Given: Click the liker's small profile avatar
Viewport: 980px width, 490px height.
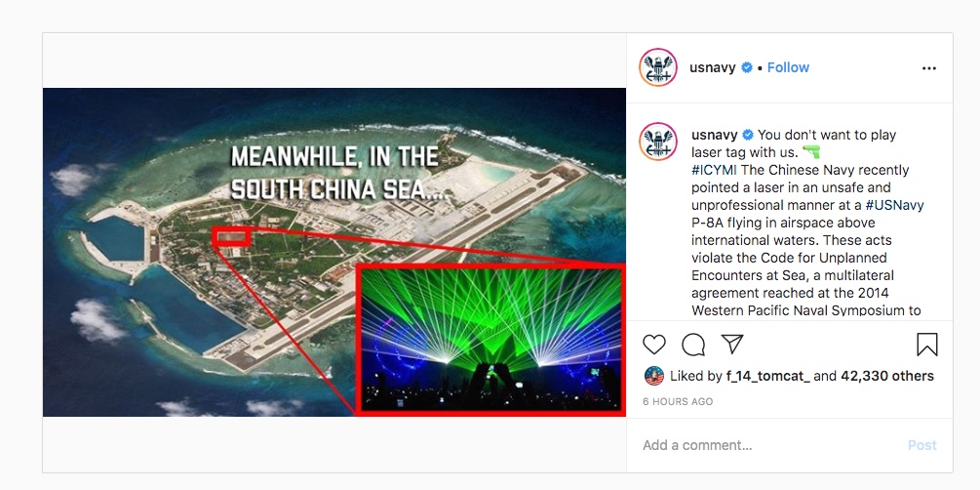Looking at the screenshot, I should pyautogui.click(x=653, y=376).
